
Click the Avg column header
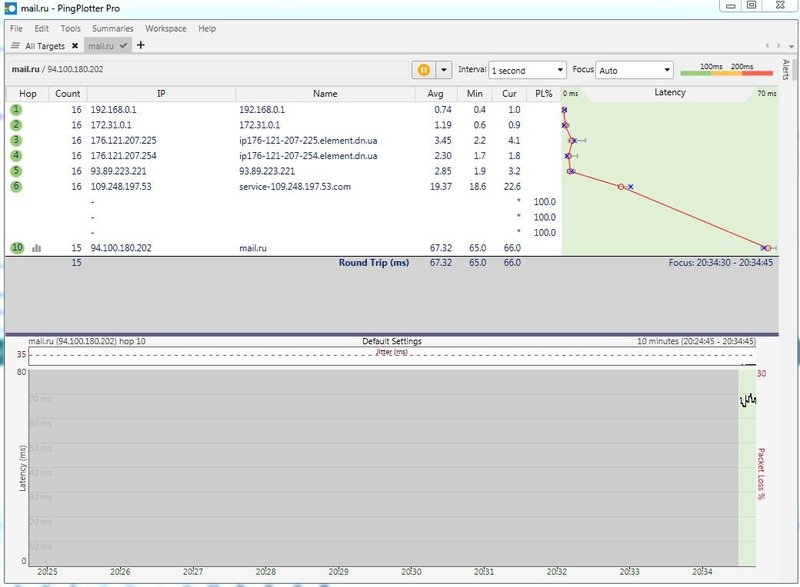tap(435, 94)
